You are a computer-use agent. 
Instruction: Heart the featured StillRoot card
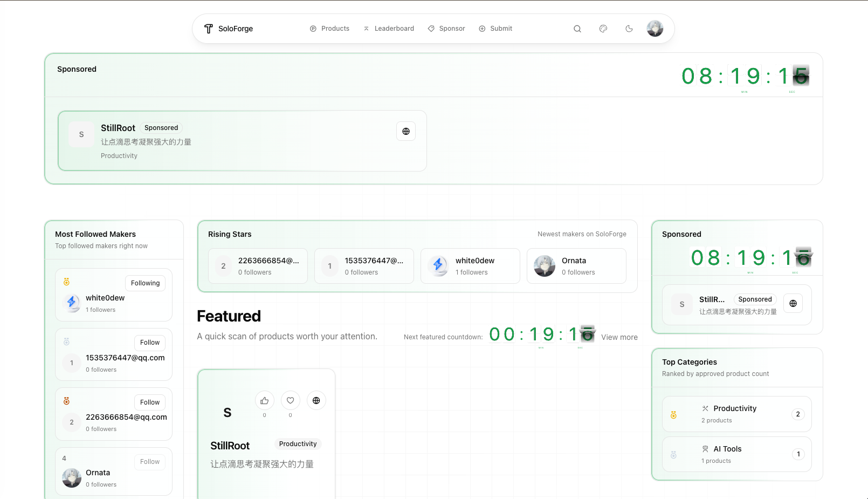point(290,400)
